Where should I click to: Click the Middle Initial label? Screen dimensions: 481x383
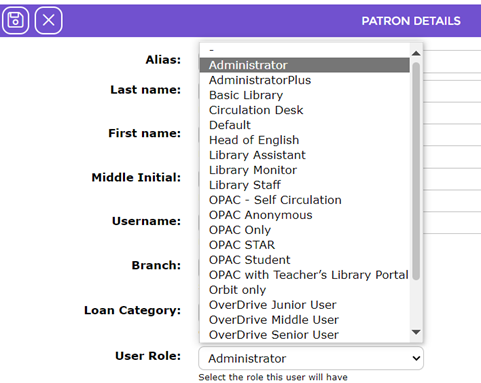point(136,177)
